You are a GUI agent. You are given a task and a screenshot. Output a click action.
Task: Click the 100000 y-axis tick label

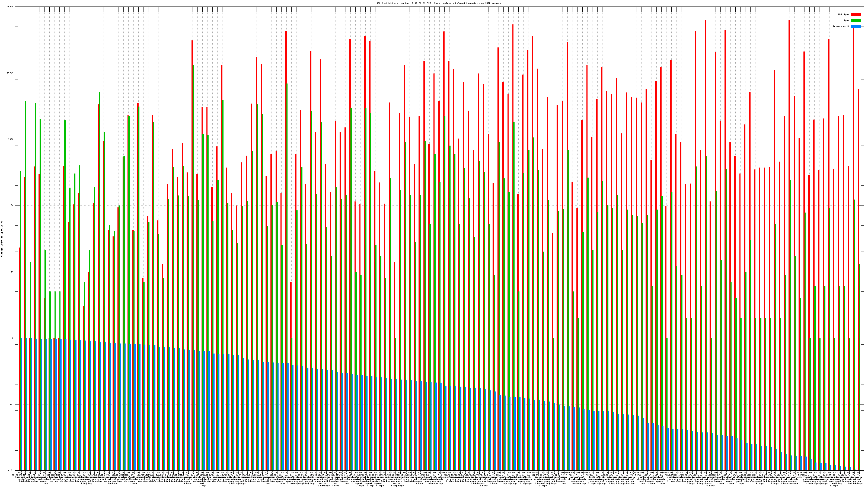click(x=10, y=7)
